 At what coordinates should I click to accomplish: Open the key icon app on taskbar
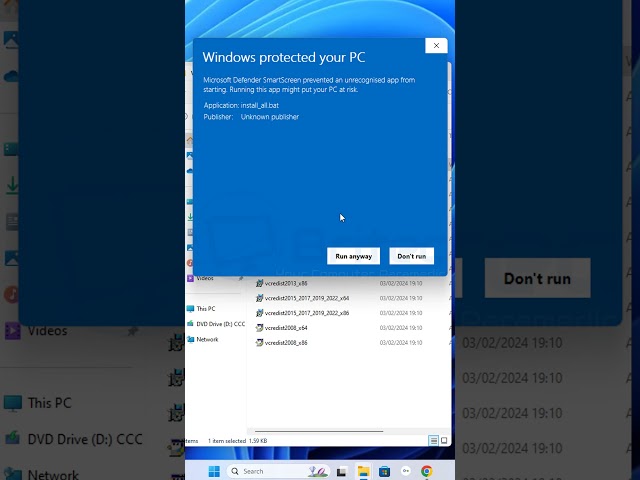tap(405, 471)
